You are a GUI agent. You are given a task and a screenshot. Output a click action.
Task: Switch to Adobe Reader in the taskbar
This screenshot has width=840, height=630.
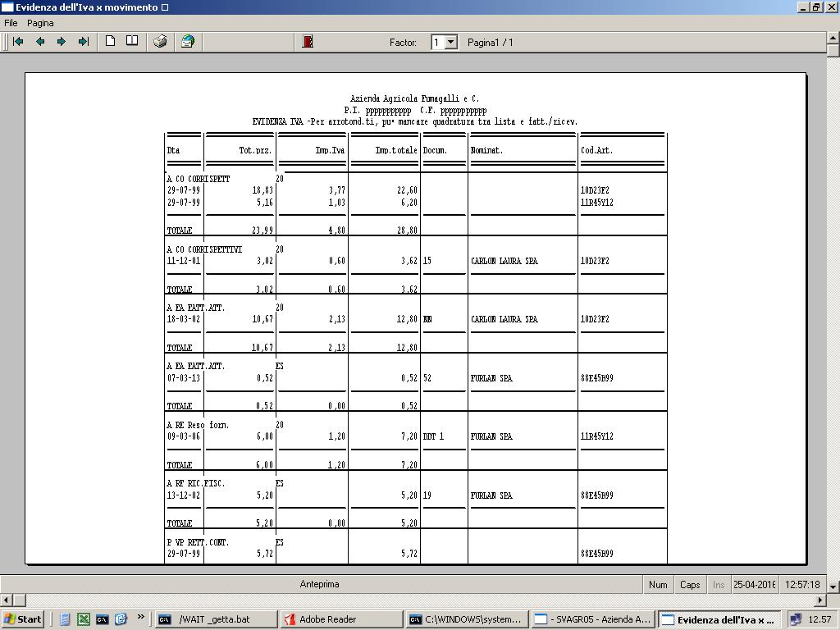point(342,619)
